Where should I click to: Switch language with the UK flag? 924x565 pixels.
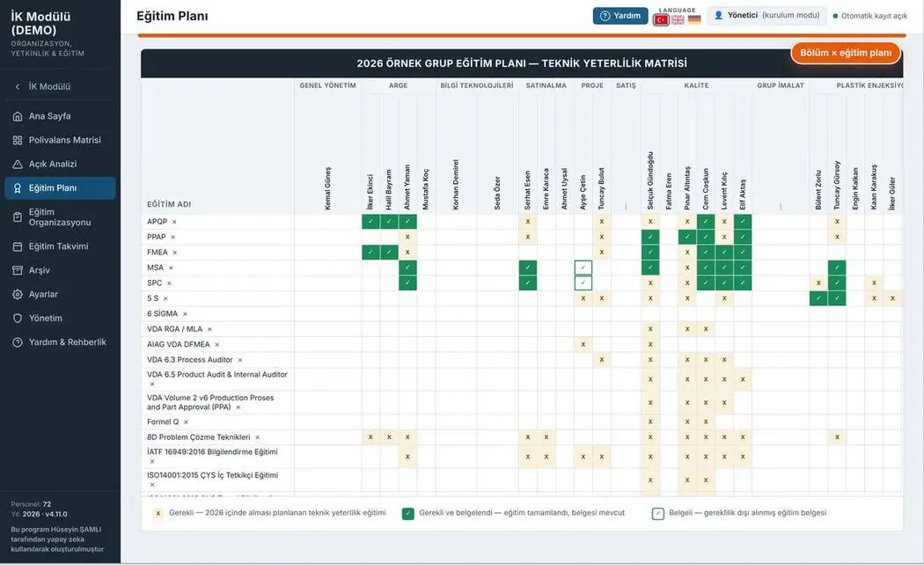coord(678,19)
